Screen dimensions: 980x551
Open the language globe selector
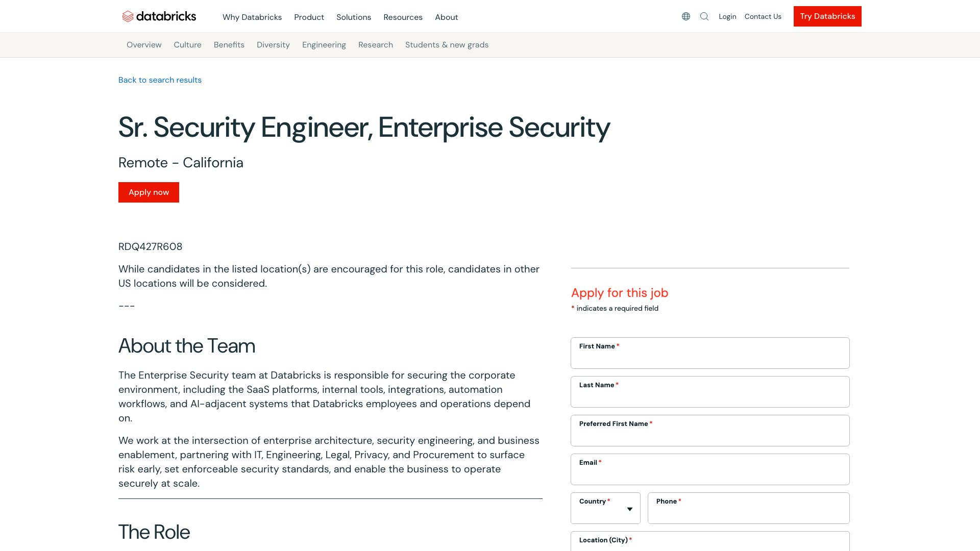pos(686,16)
